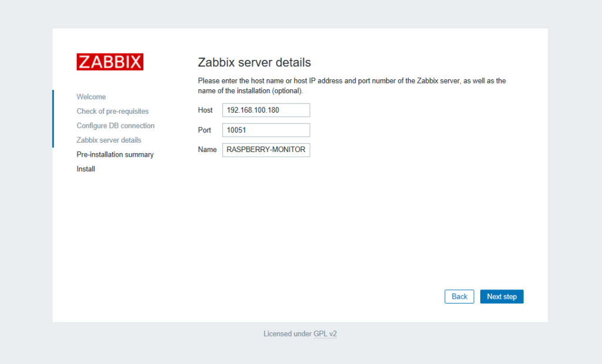Click the Licensed under footer text
602x364 pixels.
pos(287,333)
